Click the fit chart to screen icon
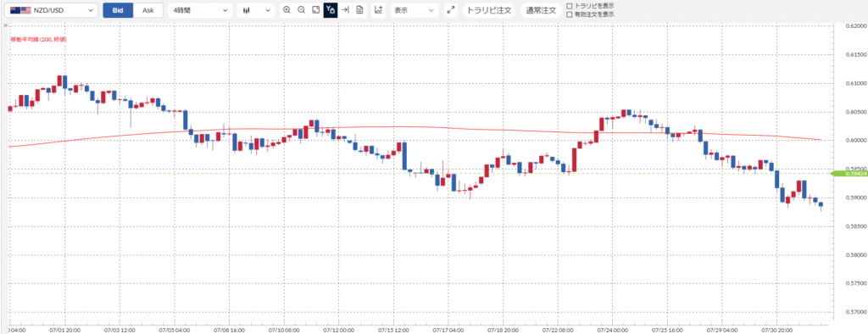 point(315,10)
